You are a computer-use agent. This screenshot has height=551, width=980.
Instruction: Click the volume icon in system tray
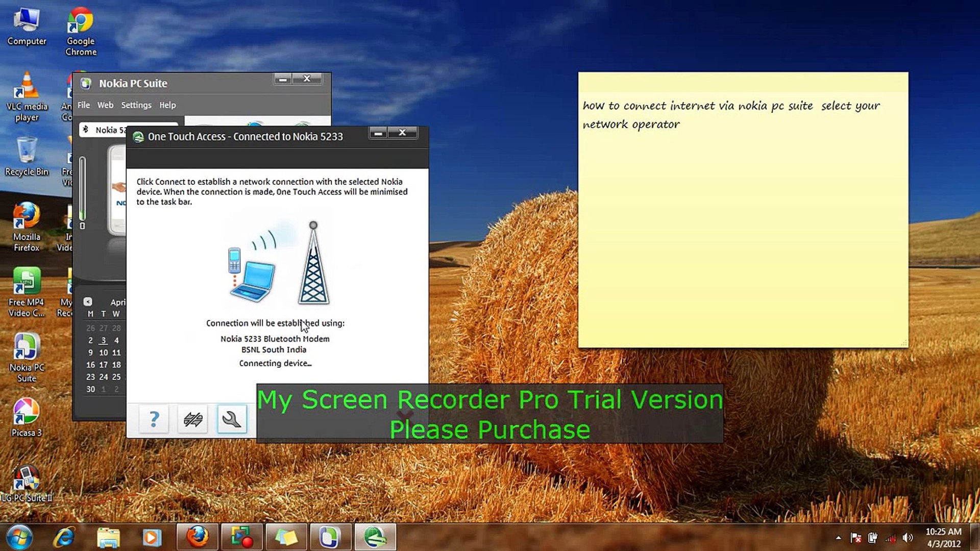click(x=908, y=538)
